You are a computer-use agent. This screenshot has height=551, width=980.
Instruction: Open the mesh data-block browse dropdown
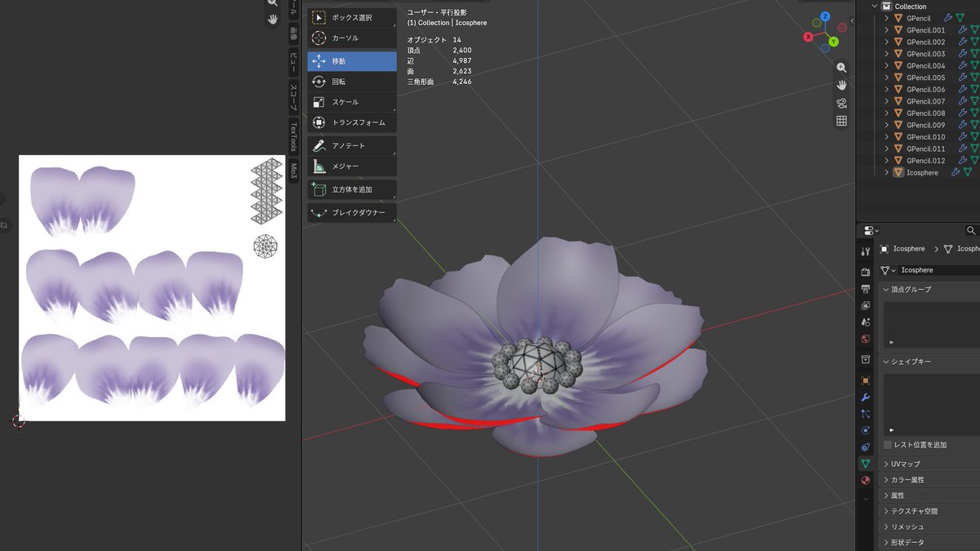(x=888, y=270)
